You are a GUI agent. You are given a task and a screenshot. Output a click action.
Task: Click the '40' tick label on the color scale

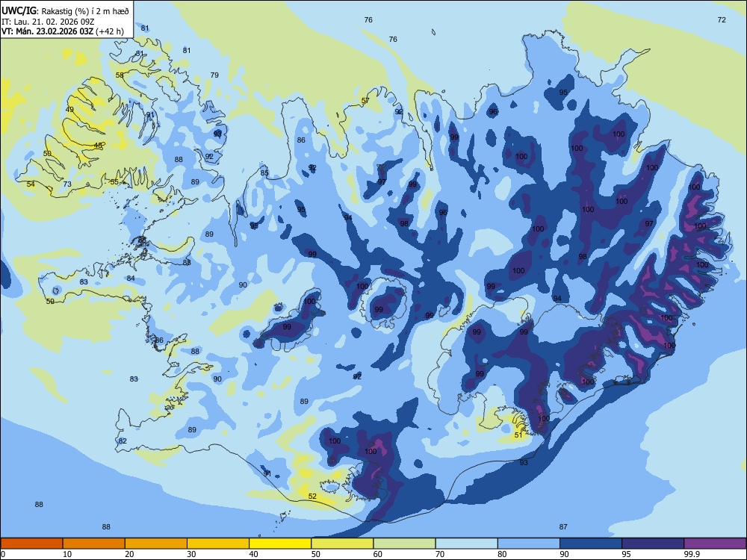click(253, 554)
